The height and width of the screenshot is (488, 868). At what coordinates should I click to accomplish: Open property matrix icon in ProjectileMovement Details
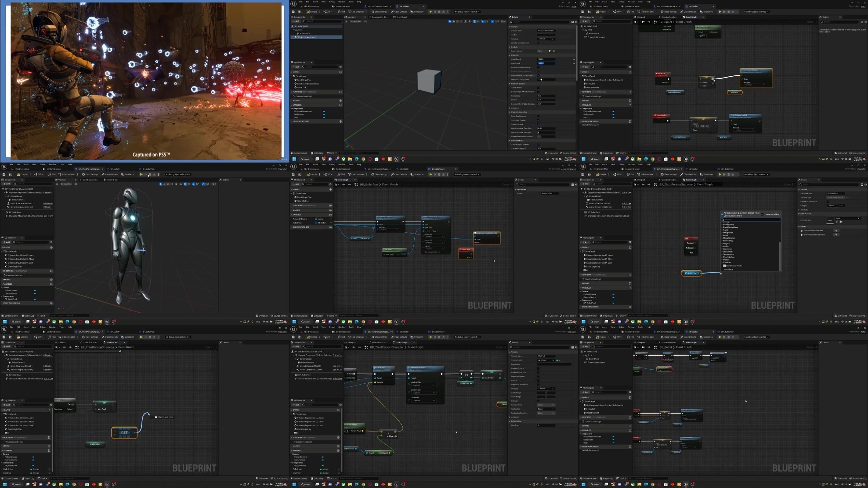(572, 22)
